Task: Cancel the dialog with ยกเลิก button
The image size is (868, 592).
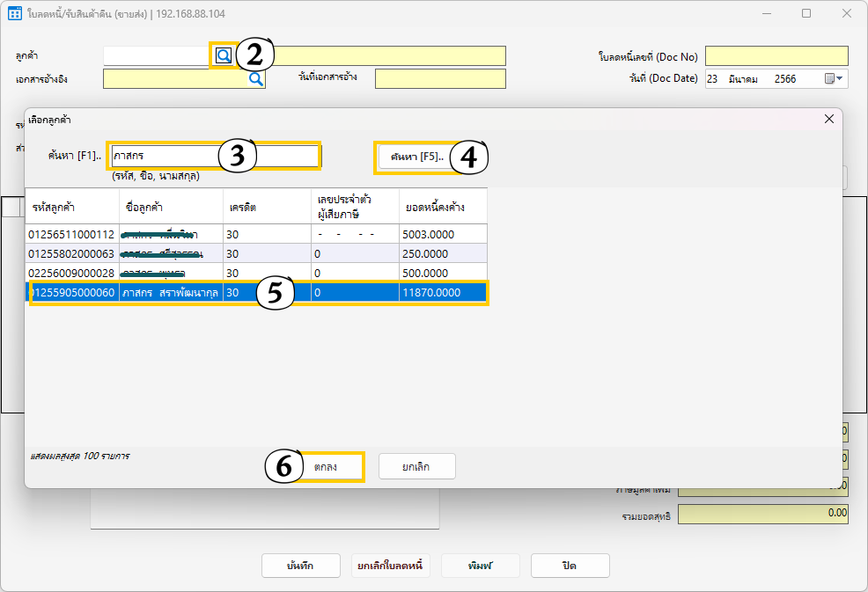Action: click(x=416, y=466)
